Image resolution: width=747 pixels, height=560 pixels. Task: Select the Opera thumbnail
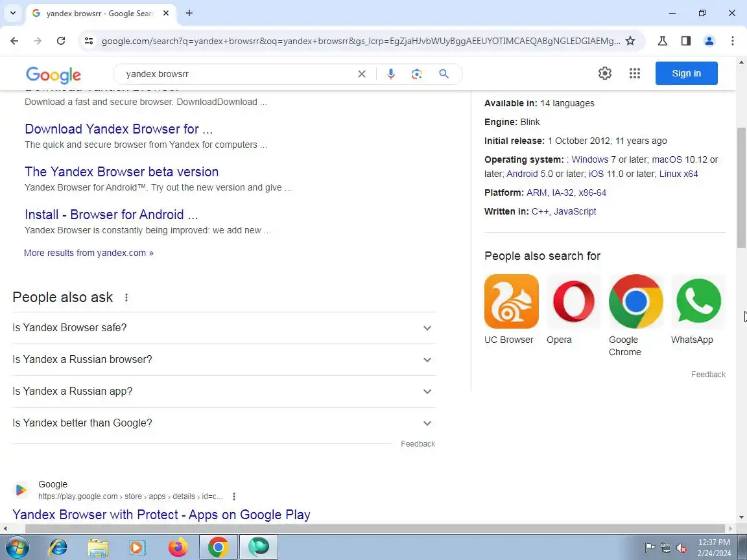point(574,301)
